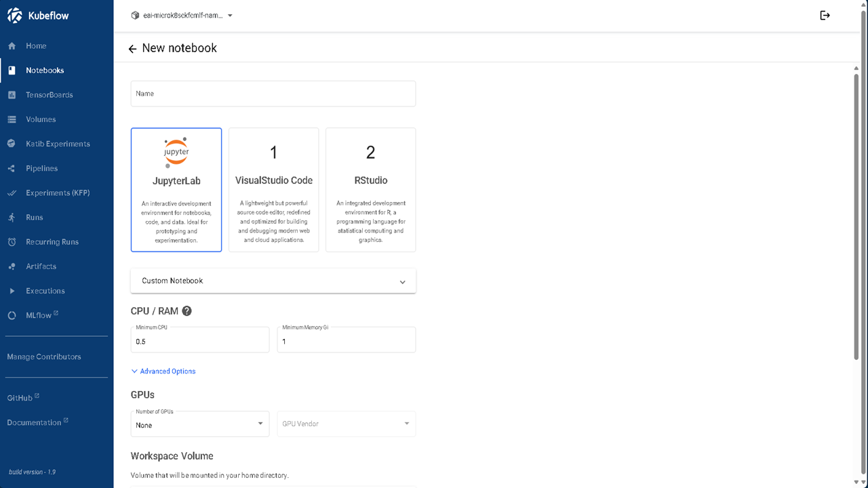Image resolution: width=868 pixels, height=488 pixels.
Task: Click the Jupyter logo image
Action: 176,152
